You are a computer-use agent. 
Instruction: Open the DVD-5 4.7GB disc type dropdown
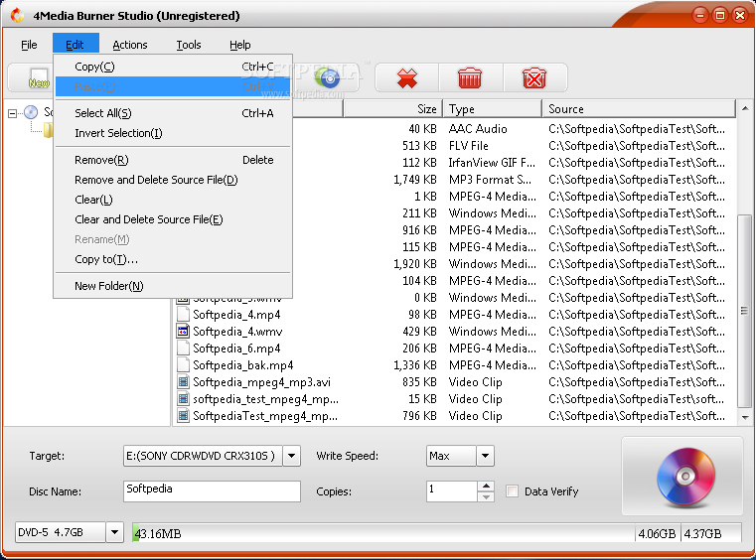point(115,532)
